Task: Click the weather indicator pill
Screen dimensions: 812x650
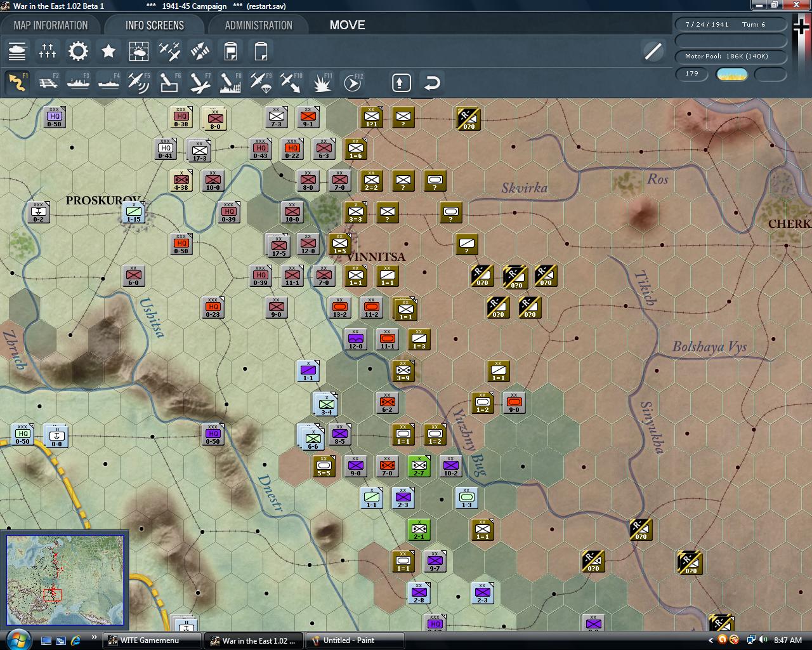Action: click(x=731, y=74)
